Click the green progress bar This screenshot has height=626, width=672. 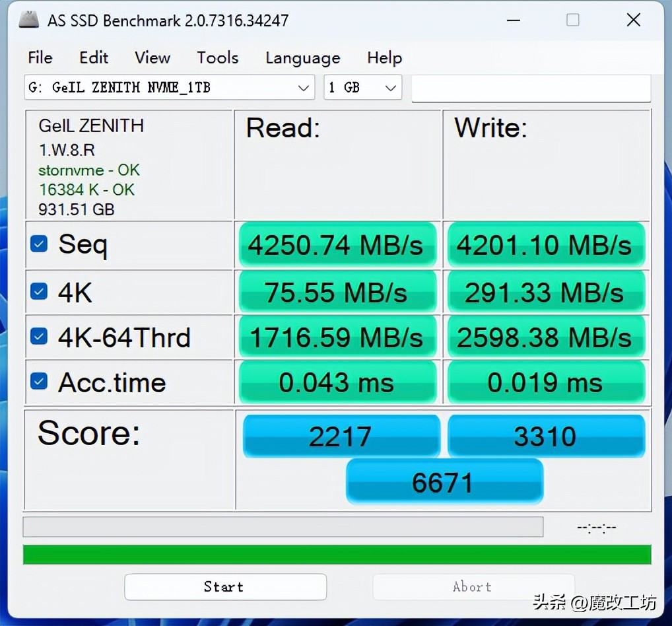(336, 555)
